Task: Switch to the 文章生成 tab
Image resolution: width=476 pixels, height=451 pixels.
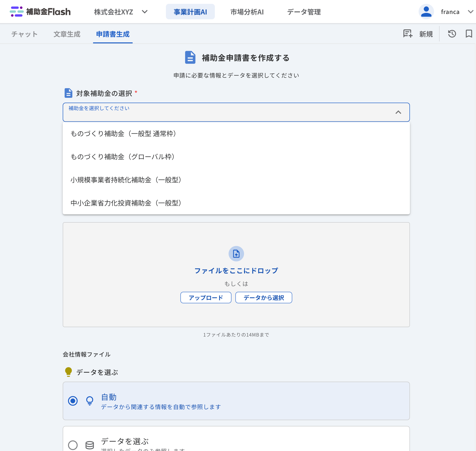Action: pyautogui.click(x=67, y=34)
